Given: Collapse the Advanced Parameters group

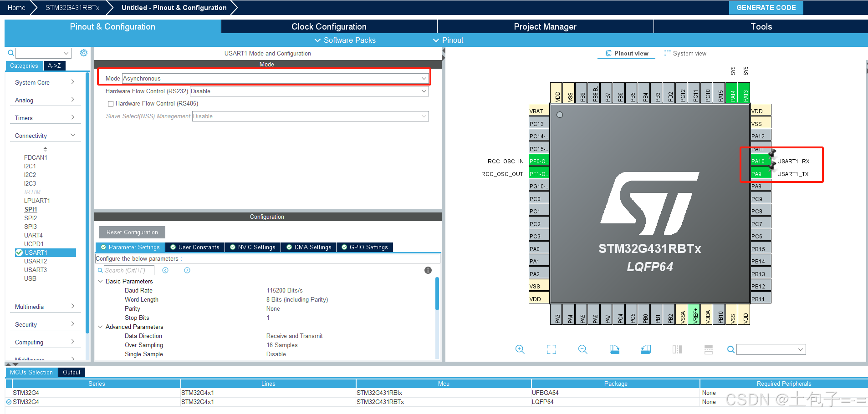Looking at the screenshot, I should (100, 327).
